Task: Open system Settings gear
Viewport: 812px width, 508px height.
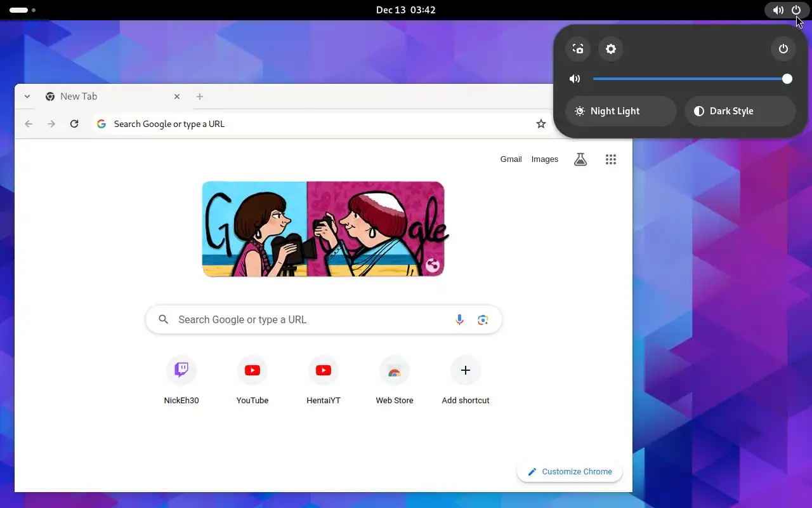Action: (x=611, y=49)
